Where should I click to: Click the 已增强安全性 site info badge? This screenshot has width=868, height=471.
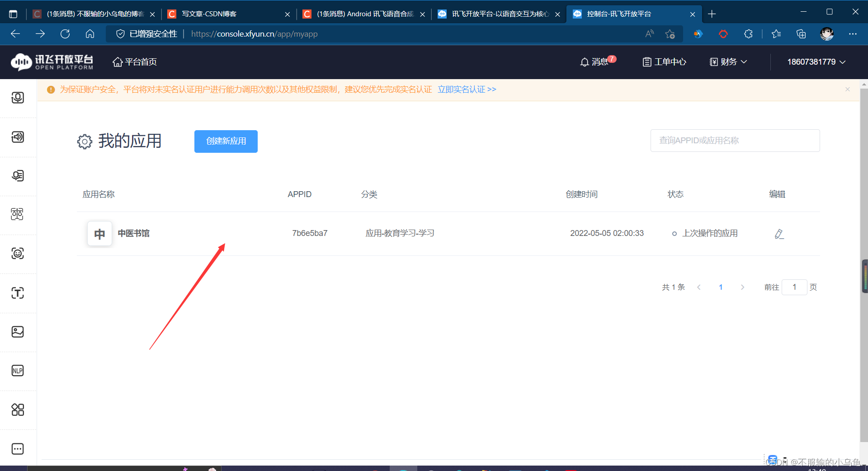pyautogui.click(x=147, y=34)
